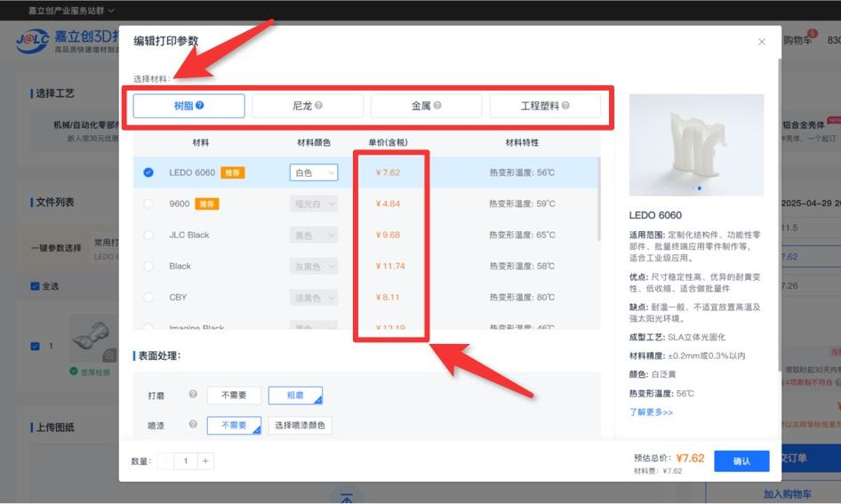Click help icon beside 尼龙 tab
This screenshot has width=841, height=504.
pyautogui.click(x=318, y=106)
